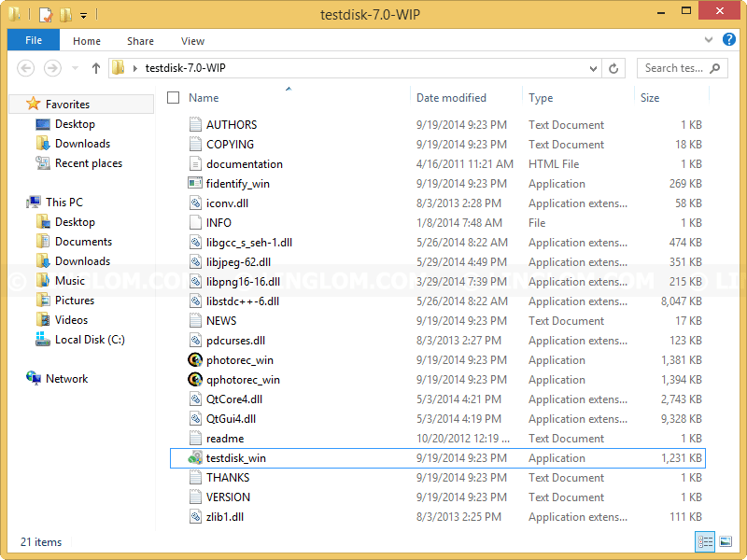Click the This PC computer icon
Screen dimensions: 747x560
tap(34, 203)
